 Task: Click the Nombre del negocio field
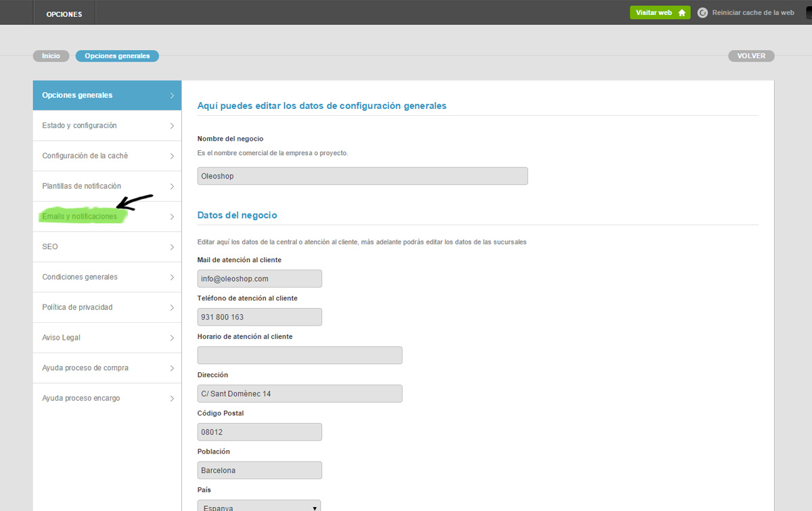(363, 176)
